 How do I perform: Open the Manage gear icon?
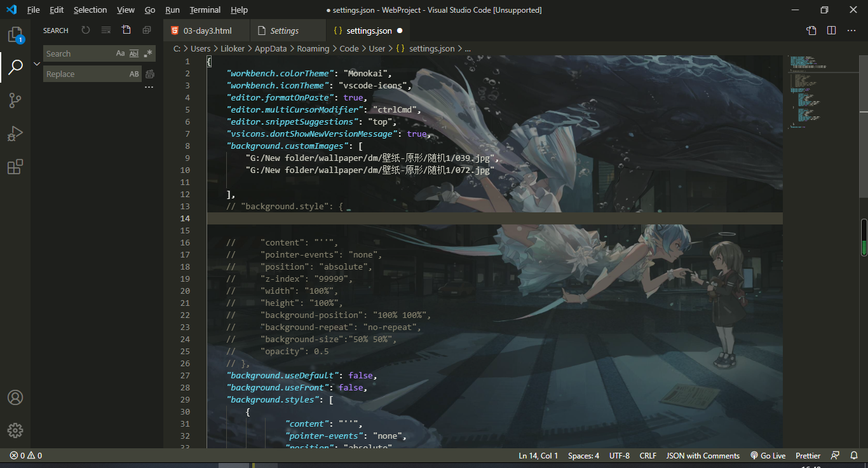pos(15,430)
